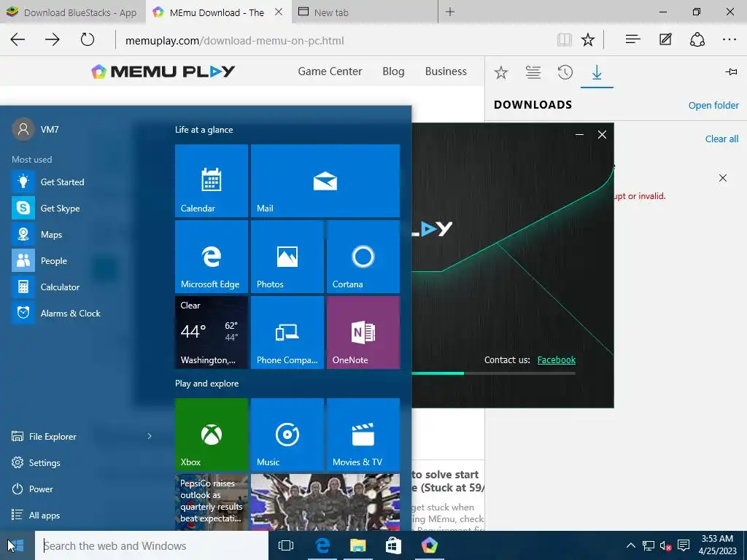Open the Xbox tile
The height and width of the screenshot is (560, 747).
[211, 435]
